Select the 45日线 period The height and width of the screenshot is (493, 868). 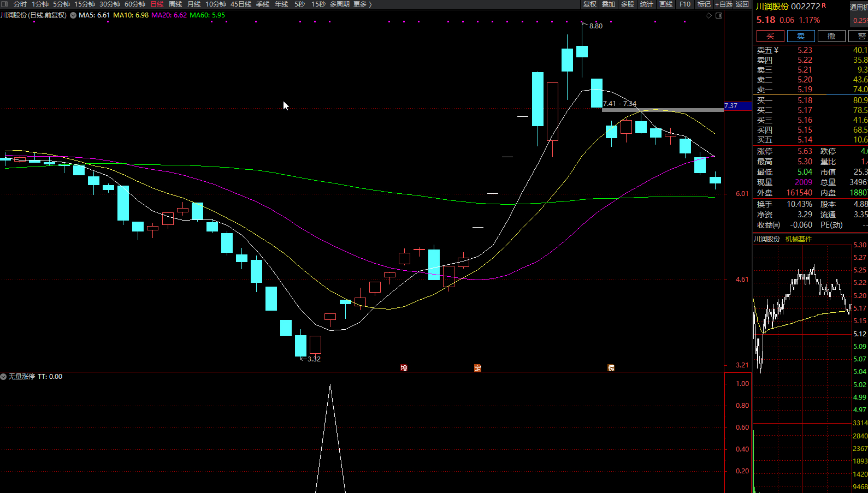coord(241,4)
